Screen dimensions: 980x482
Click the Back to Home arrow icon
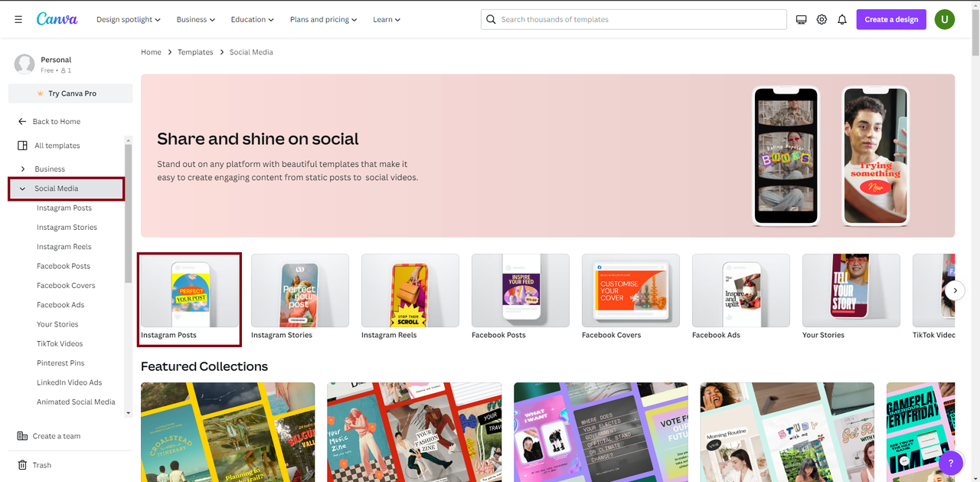(22, 122)
